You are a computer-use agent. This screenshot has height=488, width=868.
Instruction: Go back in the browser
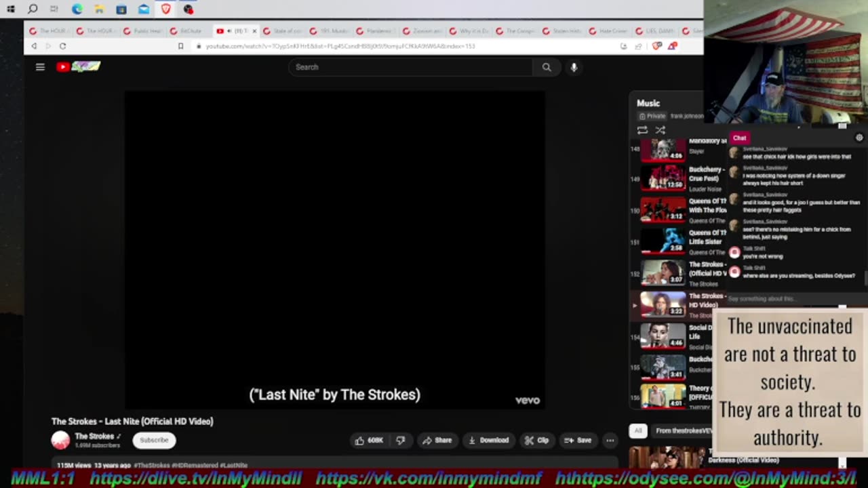34,46
